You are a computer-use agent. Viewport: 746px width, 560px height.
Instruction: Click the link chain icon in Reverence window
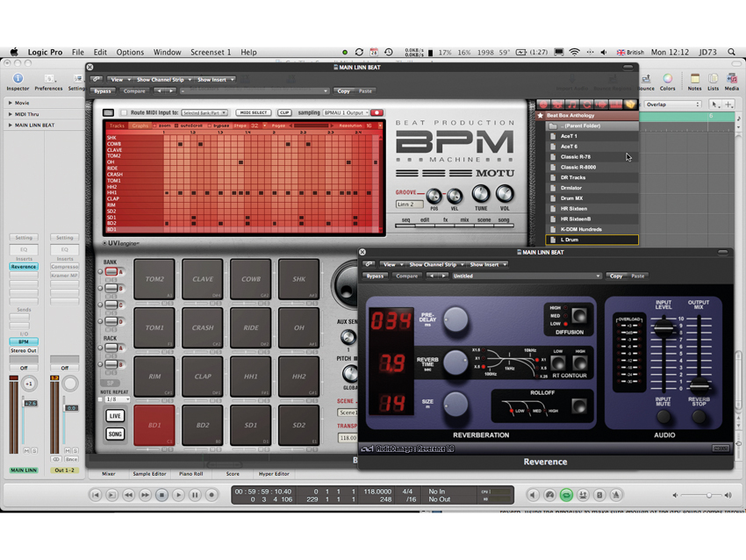(369, 264)
